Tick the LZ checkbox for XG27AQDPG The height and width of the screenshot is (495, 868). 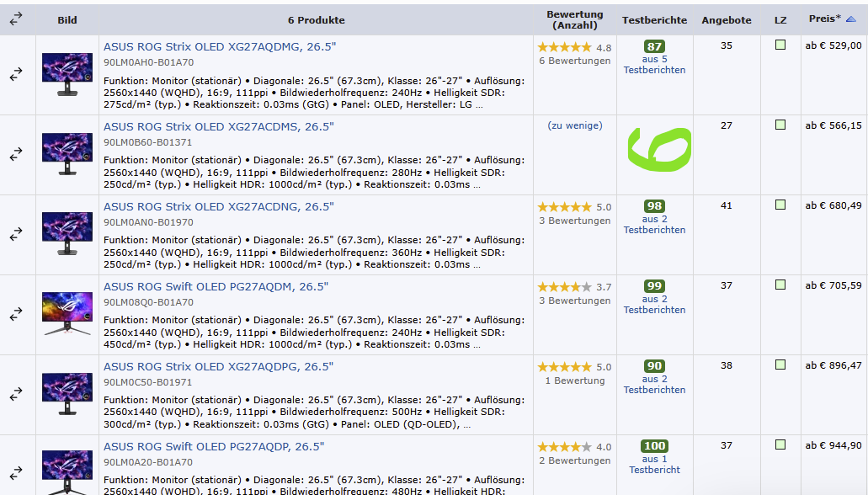pos(780,365)
